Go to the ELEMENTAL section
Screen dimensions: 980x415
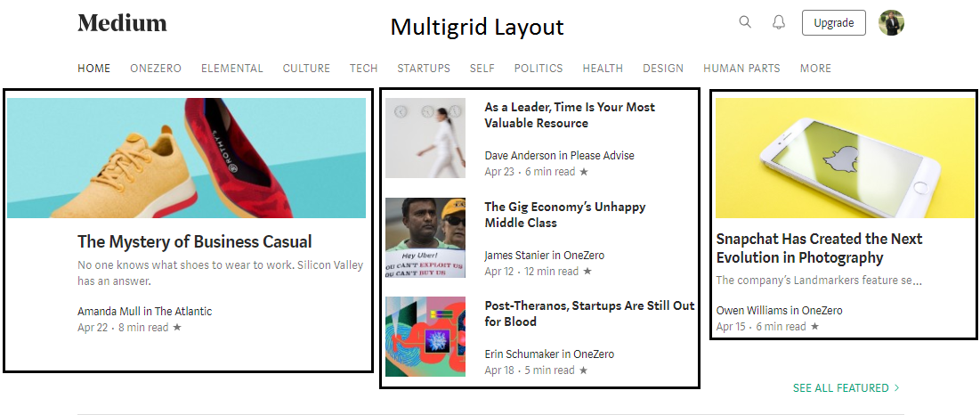tap(232, 68)
